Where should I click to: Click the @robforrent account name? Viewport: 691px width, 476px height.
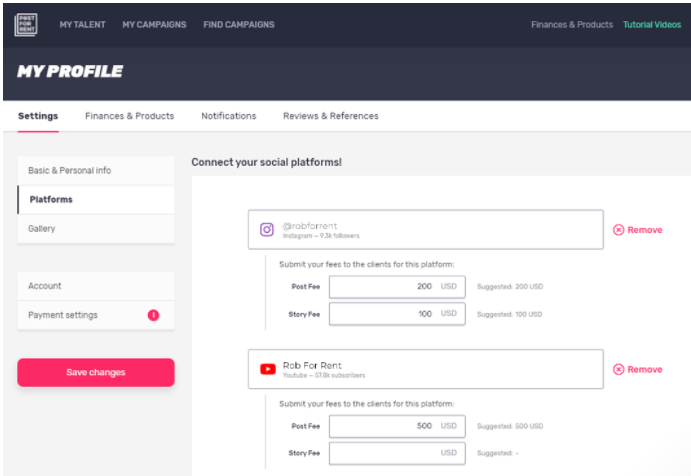coord(310,226)
